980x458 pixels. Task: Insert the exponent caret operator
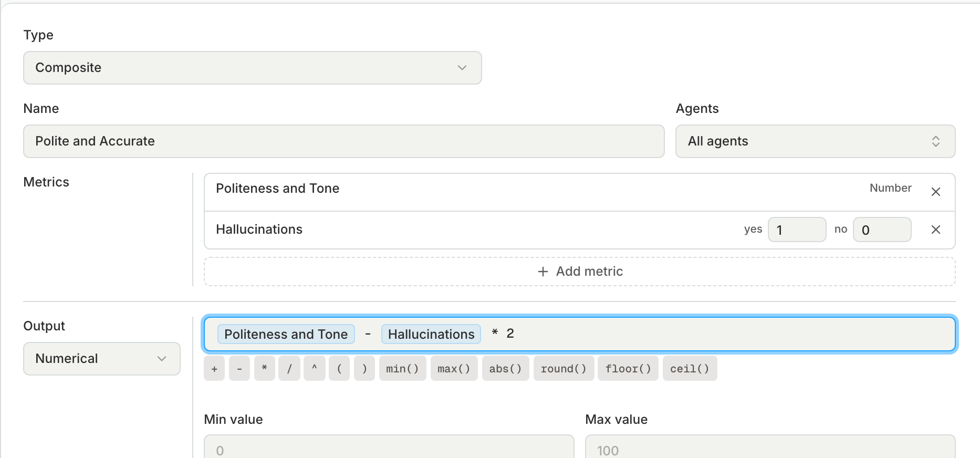tap(315, 368)
